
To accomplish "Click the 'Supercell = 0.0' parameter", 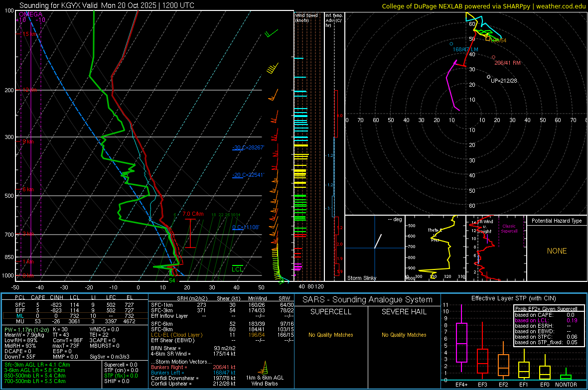I will pos(121,365).
